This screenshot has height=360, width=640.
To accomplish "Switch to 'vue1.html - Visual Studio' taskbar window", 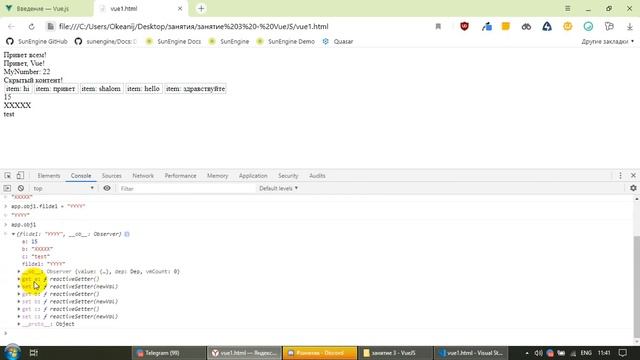I will pos(471,353).
